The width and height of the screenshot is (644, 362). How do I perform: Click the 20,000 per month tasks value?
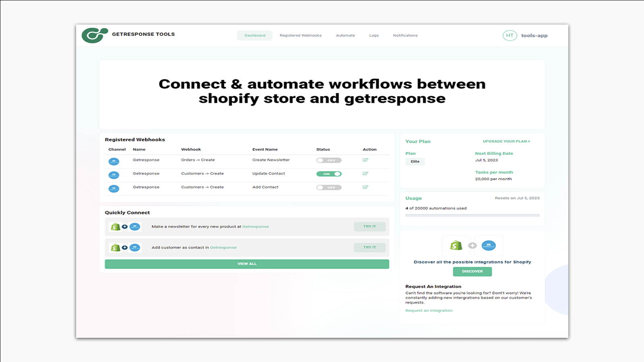[x=493, y=179]
